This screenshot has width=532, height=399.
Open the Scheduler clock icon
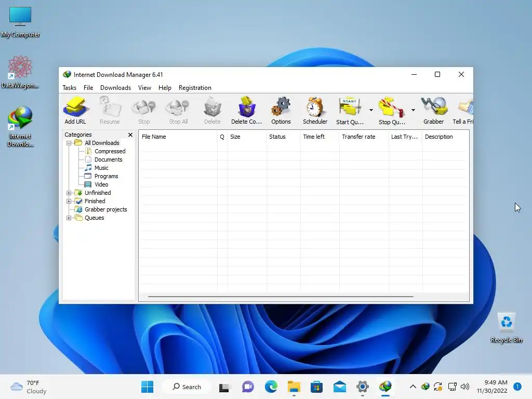click(315, 111)
